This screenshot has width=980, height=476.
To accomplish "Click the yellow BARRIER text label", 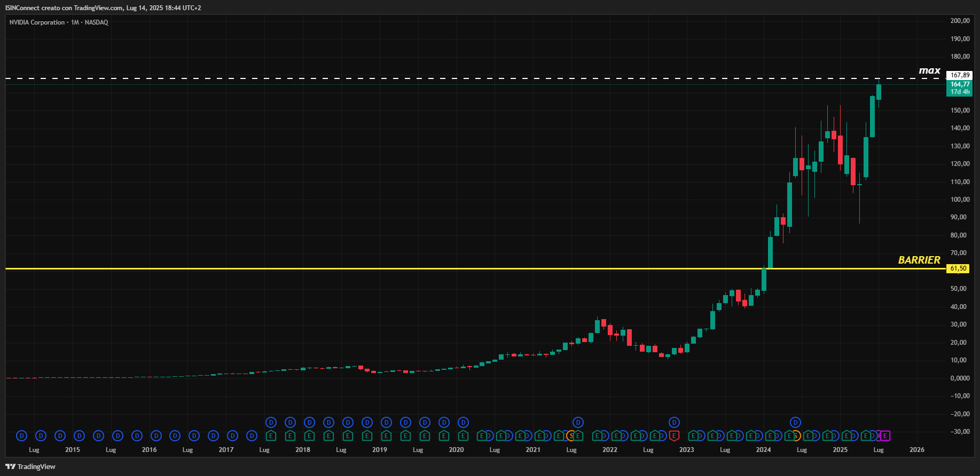I will tap(919, 260).
